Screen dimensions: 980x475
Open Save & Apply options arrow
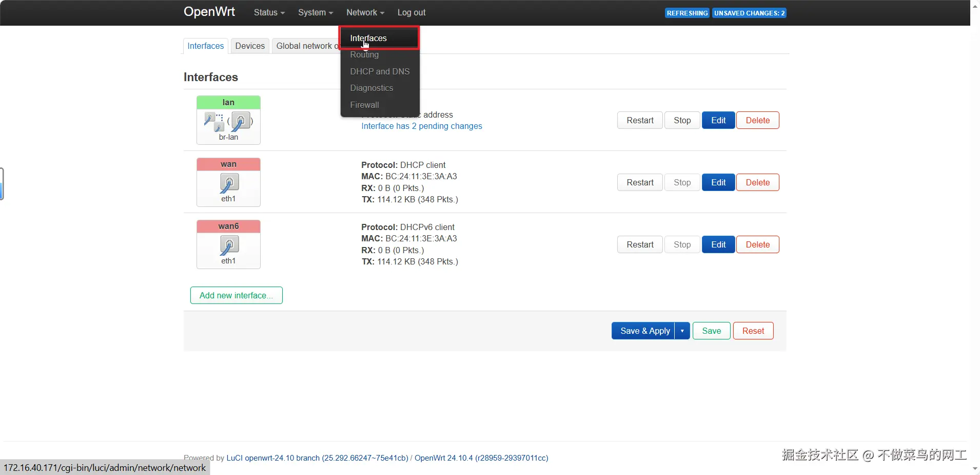point(682,331)
